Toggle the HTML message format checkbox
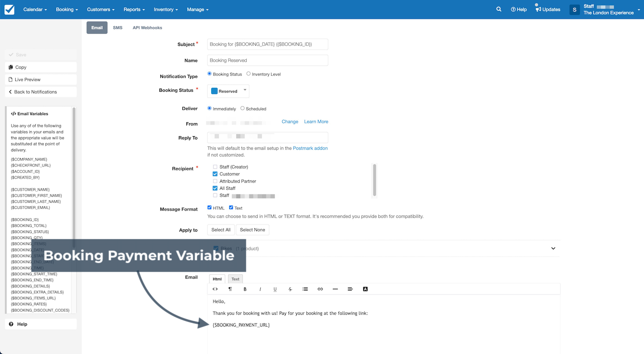 pyautogui.click(x=209, y=207)
